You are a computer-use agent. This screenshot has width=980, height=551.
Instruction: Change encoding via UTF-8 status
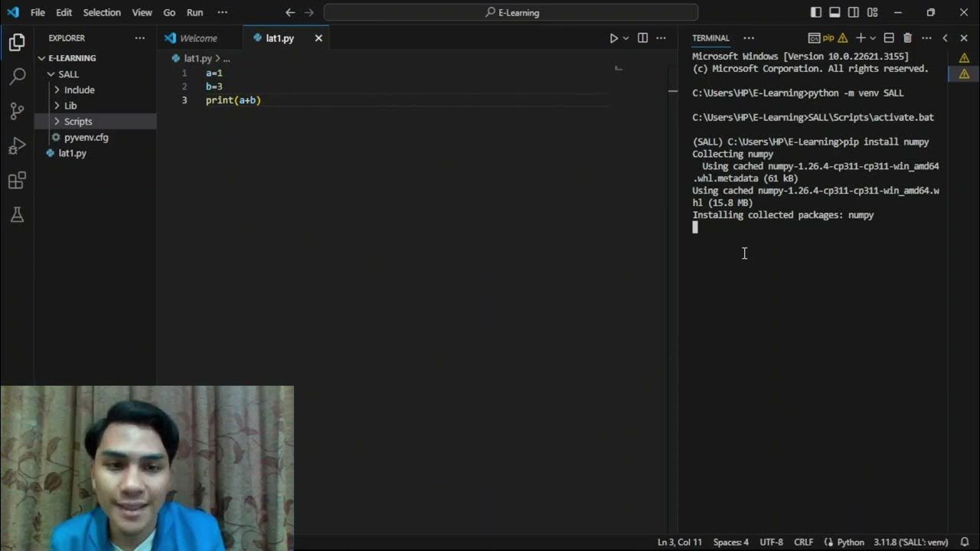(771, 542)
